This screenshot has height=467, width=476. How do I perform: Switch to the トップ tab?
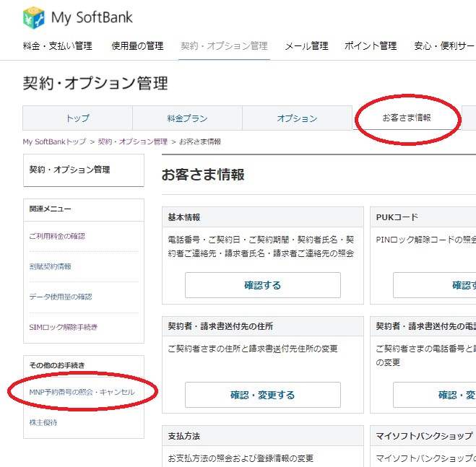tap(78, 118)
